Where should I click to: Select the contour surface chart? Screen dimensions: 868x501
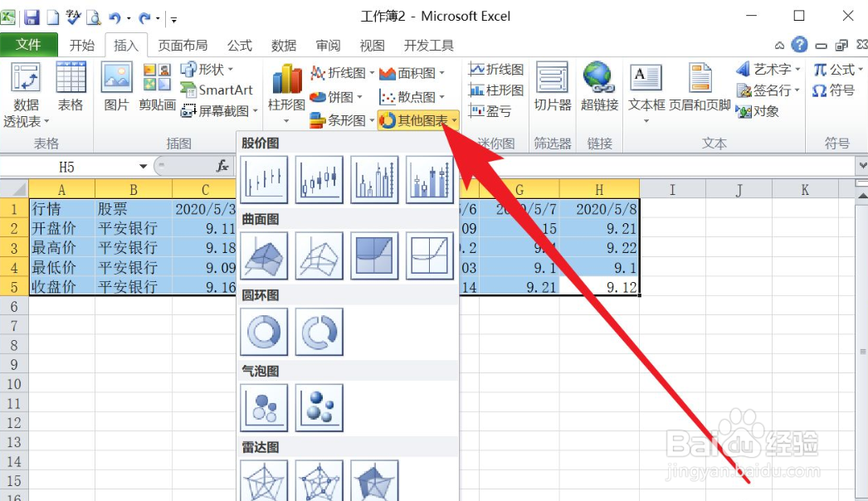pyautogui.click(x=375, y=255)
